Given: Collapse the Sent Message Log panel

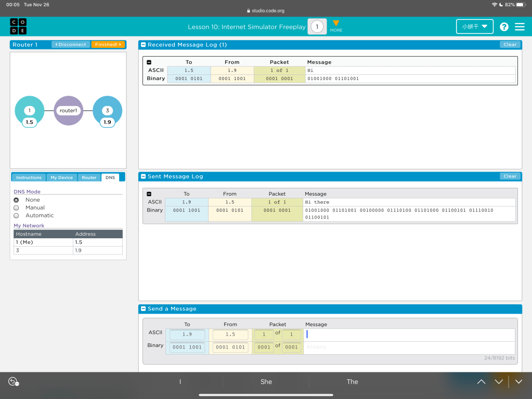Looking at the screenshot, I should 144,176.
